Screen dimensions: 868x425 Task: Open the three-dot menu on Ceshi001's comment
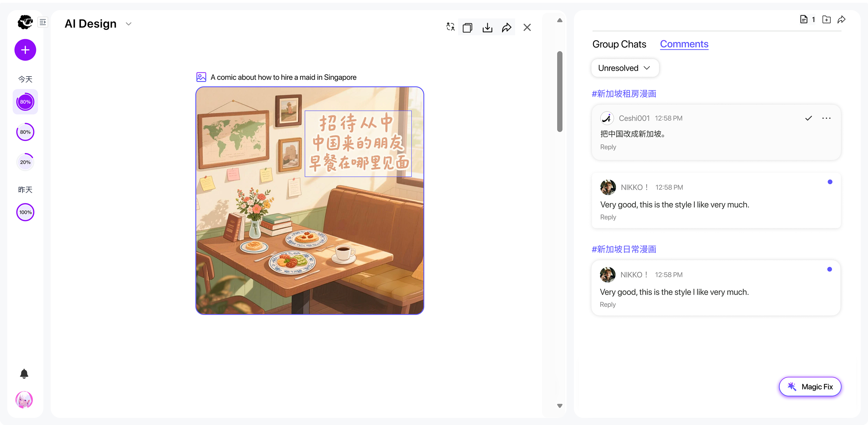click(x=827, y=118)
